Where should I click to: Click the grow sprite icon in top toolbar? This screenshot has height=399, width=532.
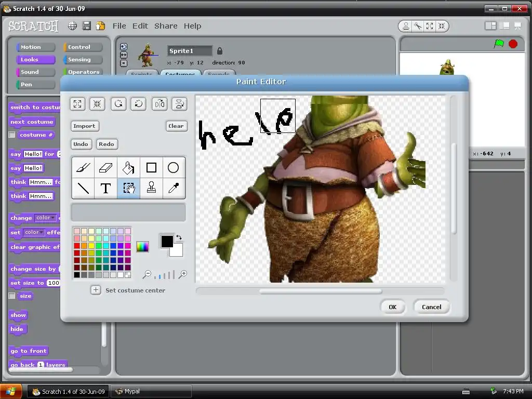click(x=430, y=26)
